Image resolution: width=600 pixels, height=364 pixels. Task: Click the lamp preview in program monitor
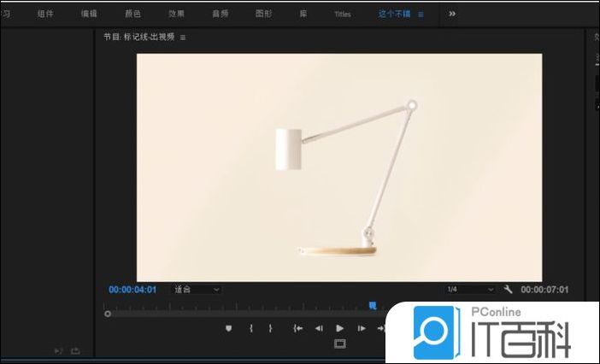point(339,167)
